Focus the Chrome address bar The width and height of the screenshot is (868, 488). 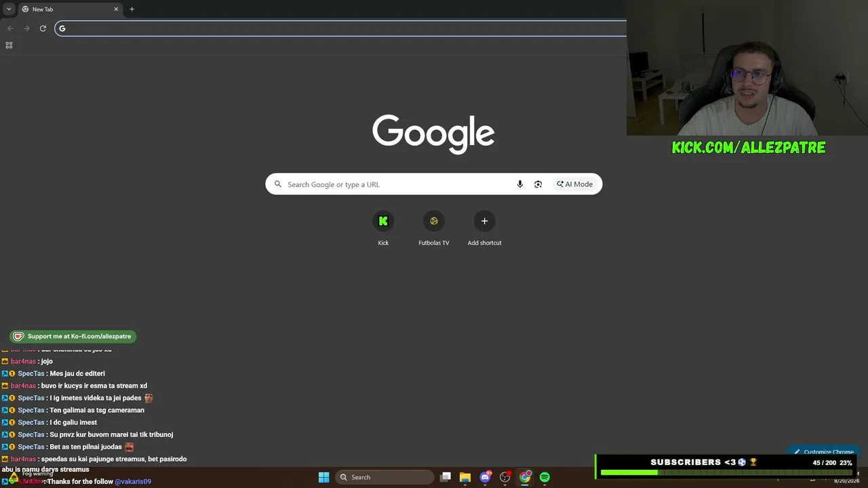(340, 28)
